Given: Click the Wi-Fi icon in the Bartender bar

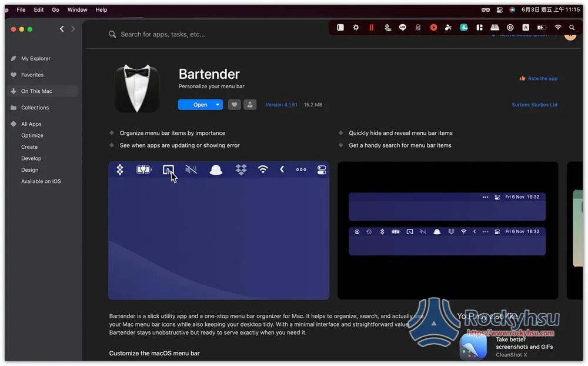Looking at the screenshot, I should tap(557, 28).
